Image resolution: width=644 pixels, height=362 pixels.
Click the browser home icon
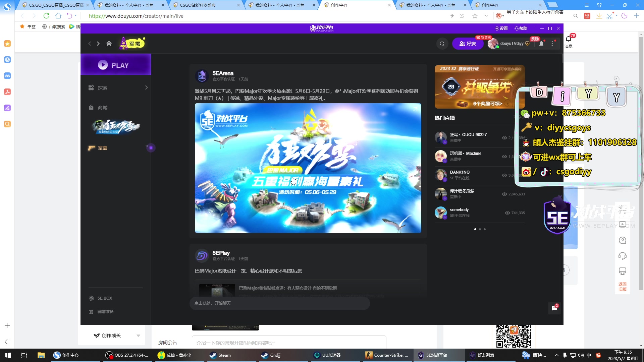(x=58, y=16)
